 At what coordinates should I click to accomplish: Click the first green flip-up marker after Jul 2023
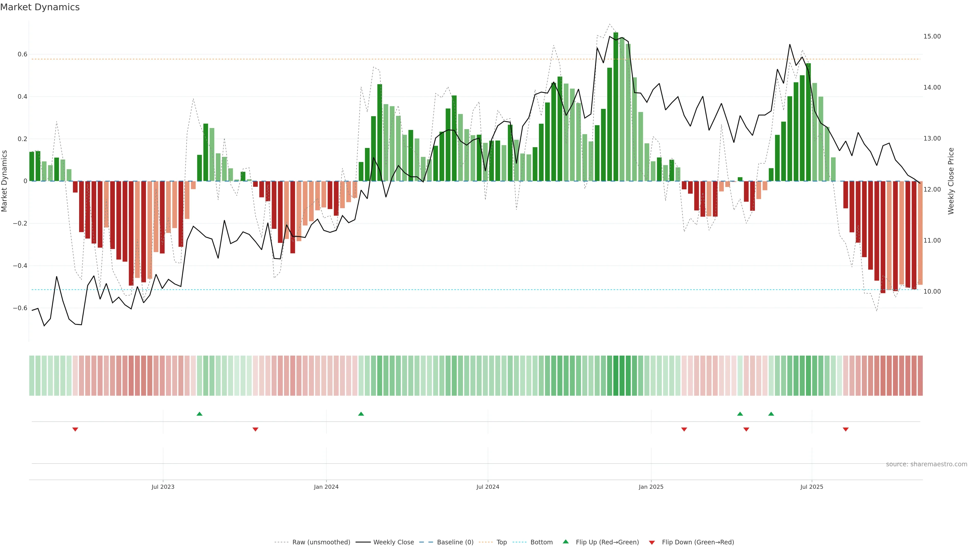[x=199, y=414]
